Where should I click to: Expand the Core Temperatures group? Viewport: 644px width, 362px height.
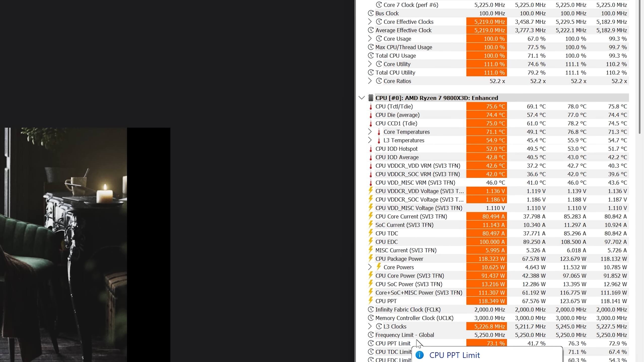(370, 132)
